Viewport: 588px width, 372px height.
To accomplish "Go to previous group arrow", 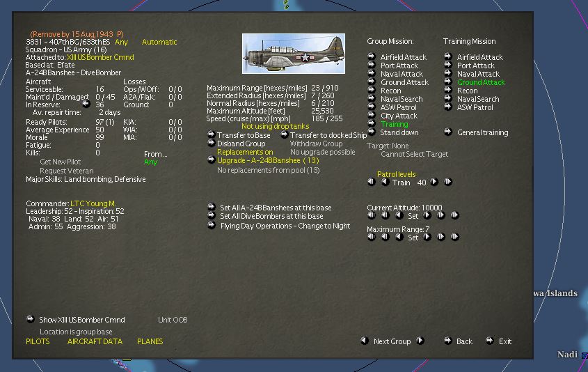I will tap(364, 341).
